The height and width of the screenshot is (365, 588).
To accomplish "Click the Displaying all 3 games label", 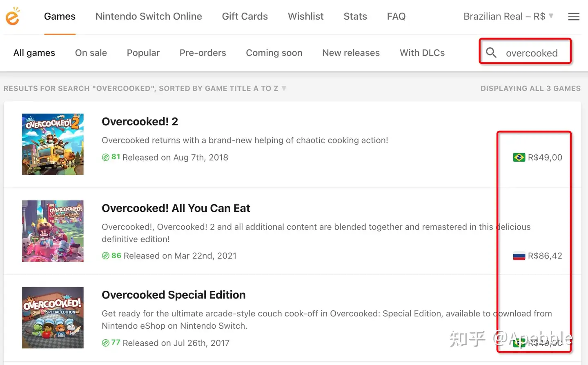I will tap(530, 88).
